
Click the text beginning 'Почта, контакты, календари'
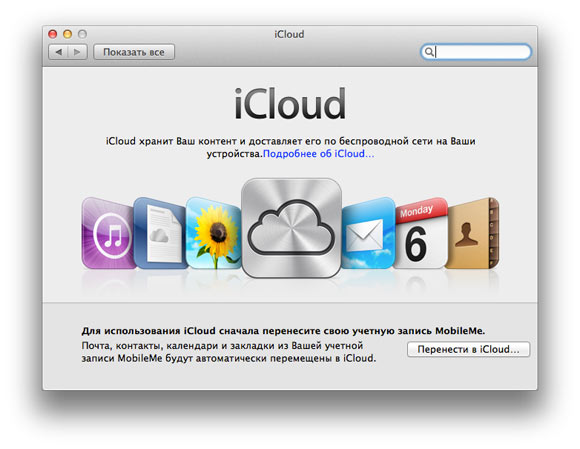229,352
